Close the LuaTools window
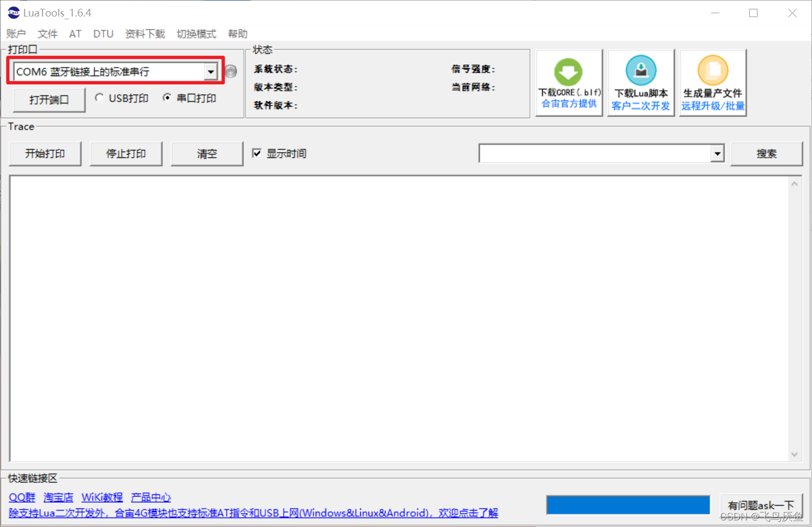Screen dimensions: 812x527 pos(792,13)
